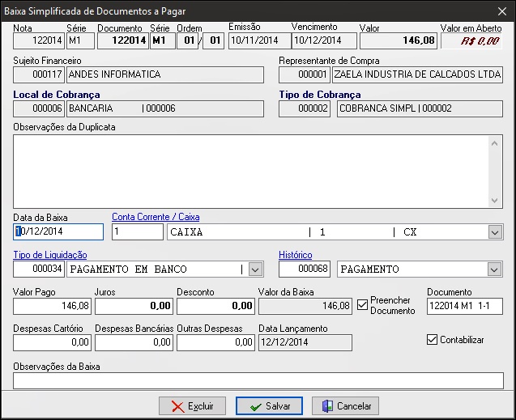Save the payment with Salvar button
This screenshot has width=516, height=420.
pos(269,406)
